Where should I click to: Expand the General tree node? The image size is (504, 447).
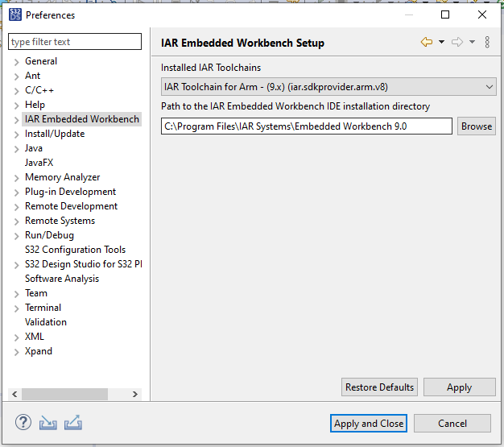17,62
